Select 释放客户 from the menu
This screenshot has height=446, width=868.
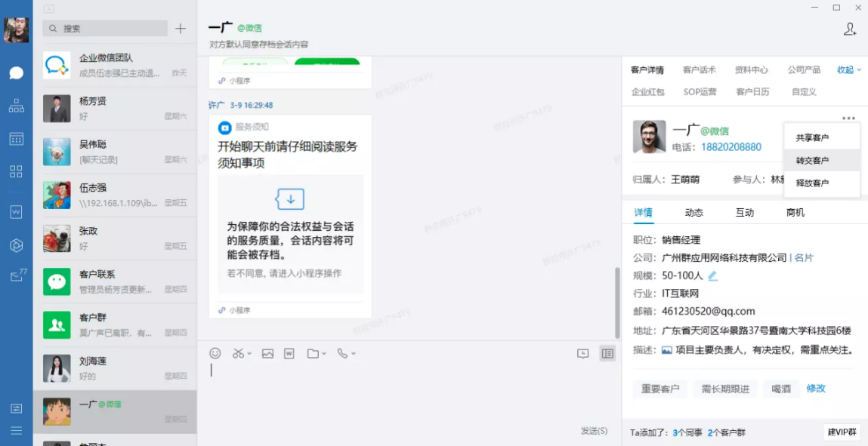[822, 183]
